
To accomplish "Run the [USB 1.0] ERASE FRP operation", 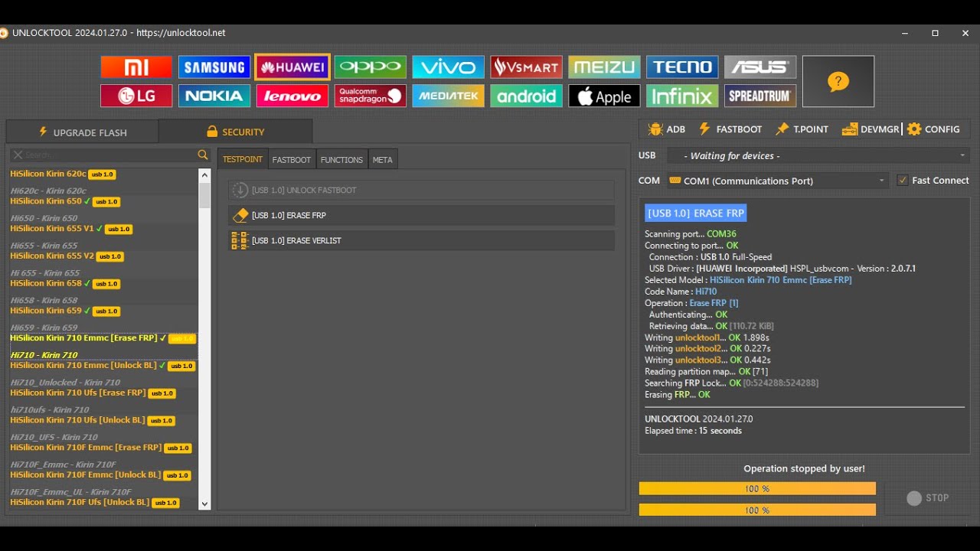I will [x=421, y=216].
